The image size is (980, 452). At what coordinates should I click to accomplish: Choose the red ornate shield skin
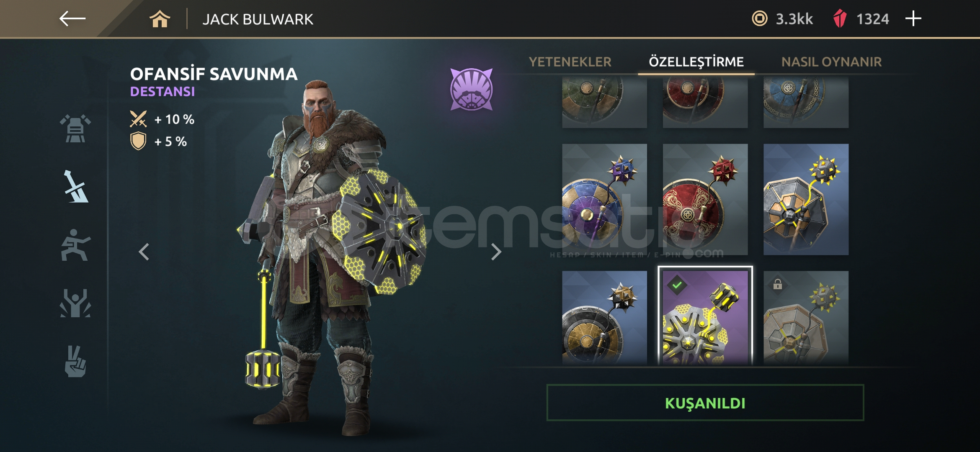pyautogui.click(x=705, y=199)
